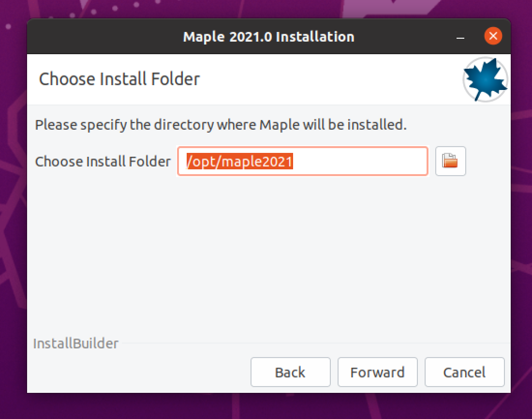Close the Maple 2021.0 Installation window
532x419 pixels.
click(x=493, y=36)
